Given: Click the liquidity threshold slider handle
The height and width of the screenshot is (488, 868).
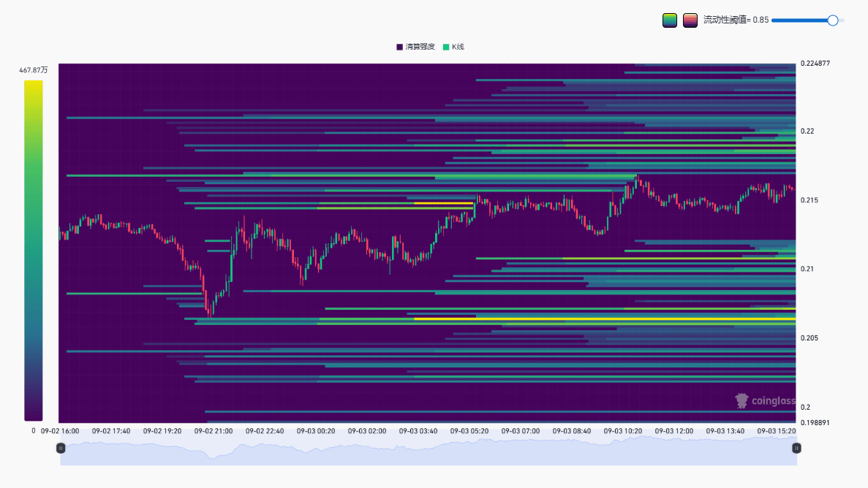Looking at the screenshot, I should 833,20.
